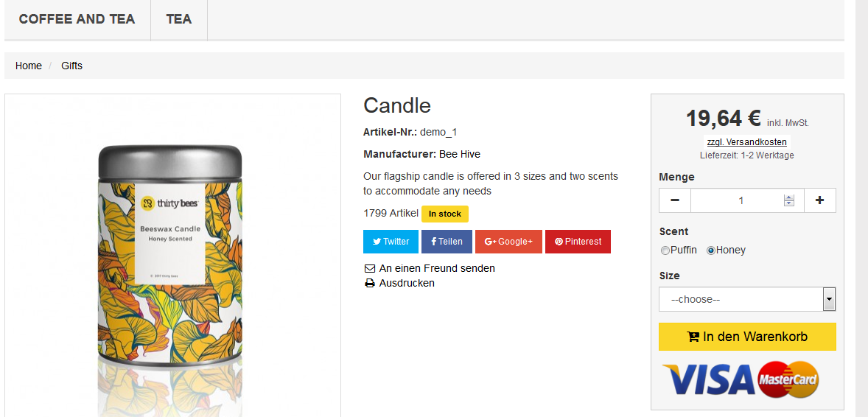This screenshot has height=417, width=868.
Task: Click the Twitter share button
Action: [x=391, y=242]
